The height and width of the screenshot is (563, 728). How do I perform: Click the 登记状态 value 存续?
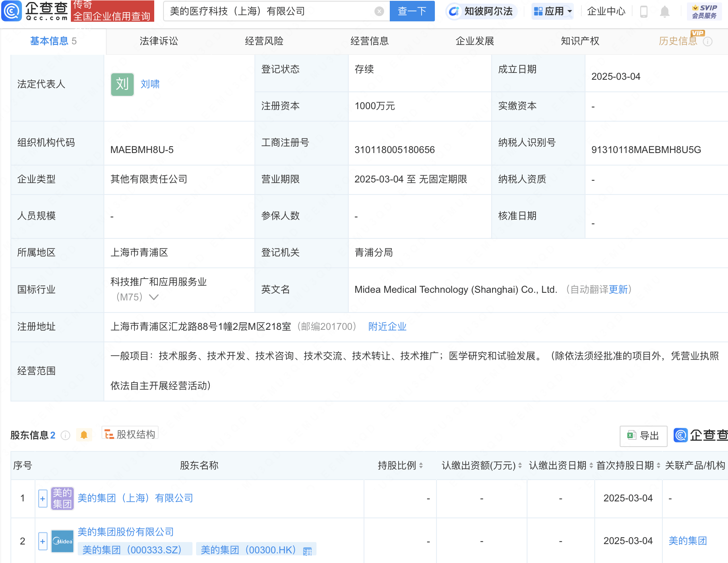(x=364, y=69)
